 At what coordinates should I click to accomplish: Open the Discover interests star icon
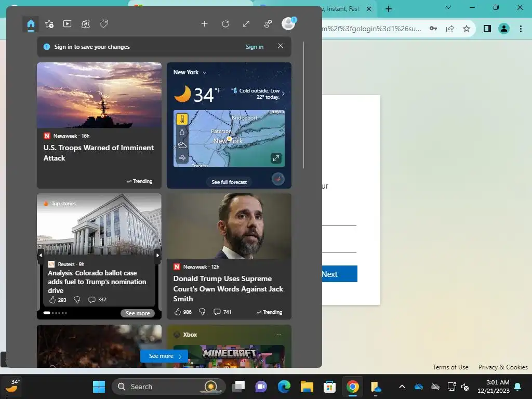coord(49,24)
